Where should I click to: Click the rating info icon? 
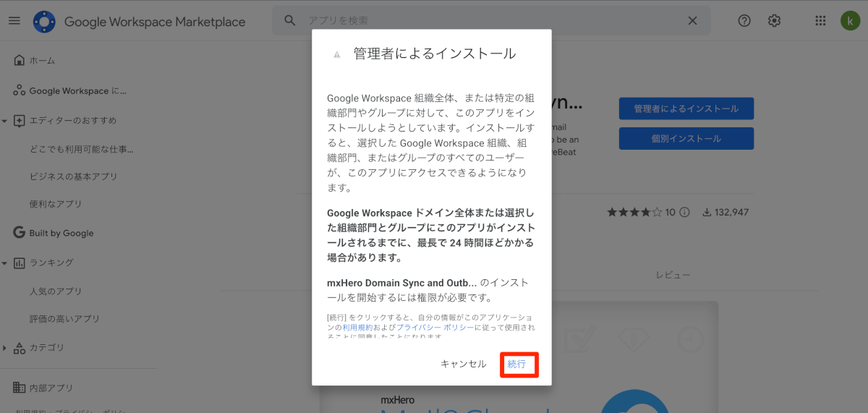pos(684,213)
